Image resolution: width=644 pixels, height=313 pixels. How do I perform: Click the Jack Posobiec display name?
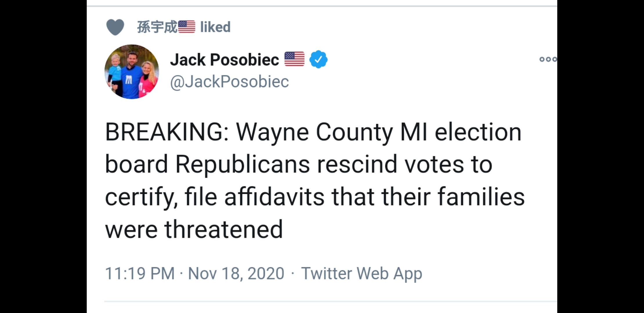tap(225, 60)
